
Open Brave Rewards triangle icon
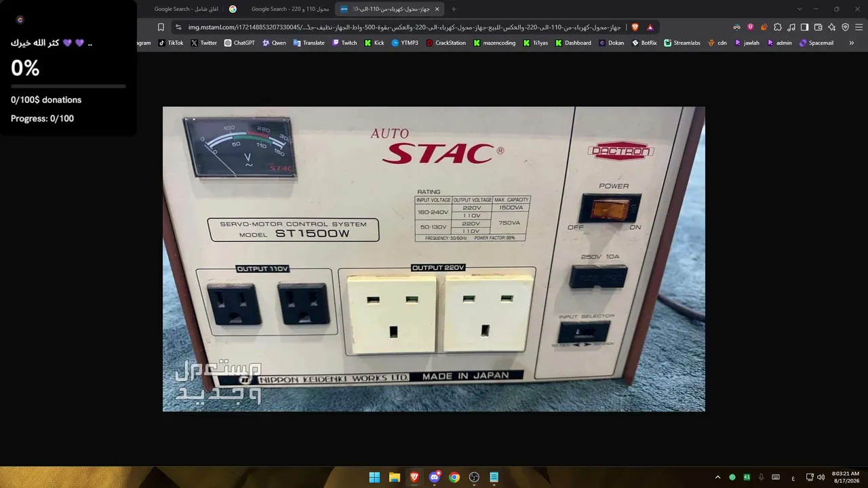pos(650,27)
